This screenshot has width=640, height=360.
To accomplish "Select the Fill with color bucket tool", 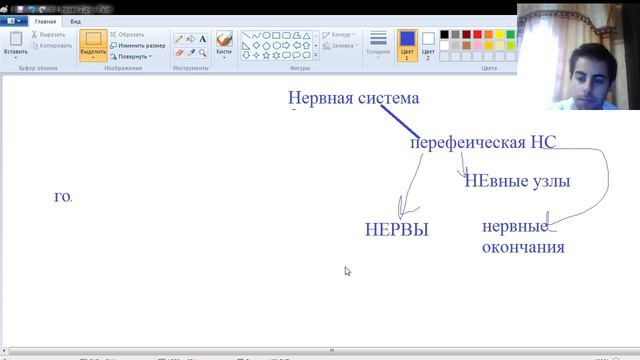I will (x=191, y=39).
